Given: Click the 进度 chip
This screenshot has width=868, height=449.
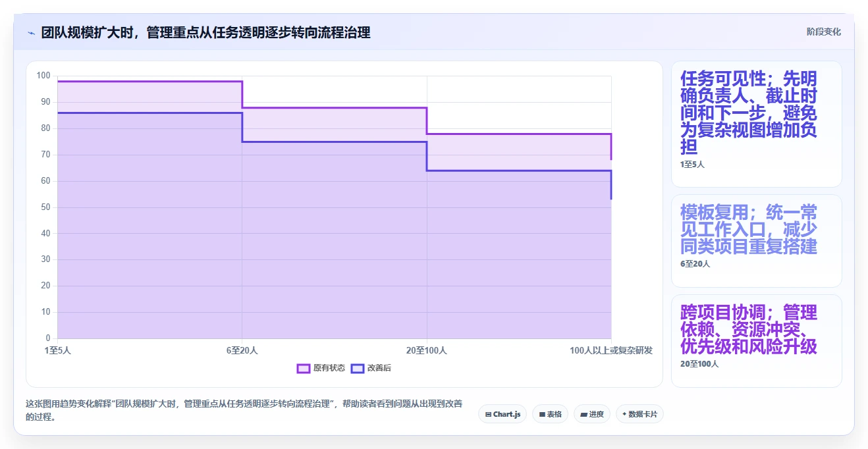Looking at the screenshot, I should pyautogui.click(x=592, y=414).
